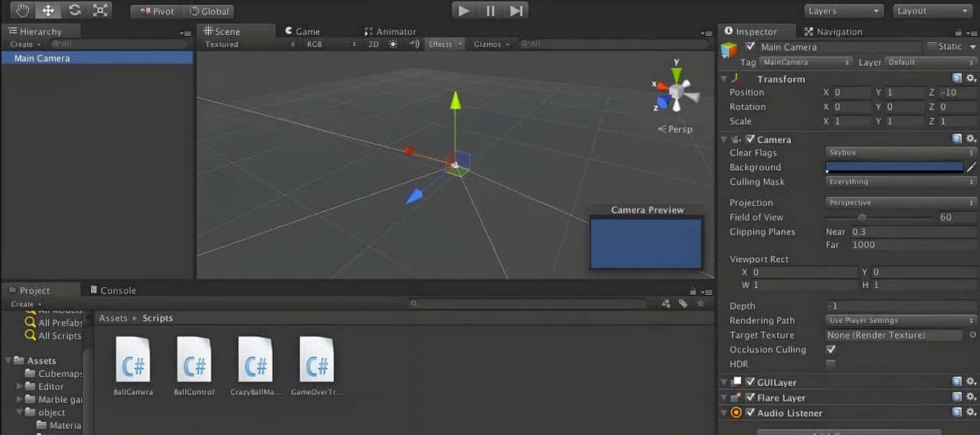The image size is (980, 435).
Task: Open Projection dropdown (Perspective)
Action: (x=901, y=202)
